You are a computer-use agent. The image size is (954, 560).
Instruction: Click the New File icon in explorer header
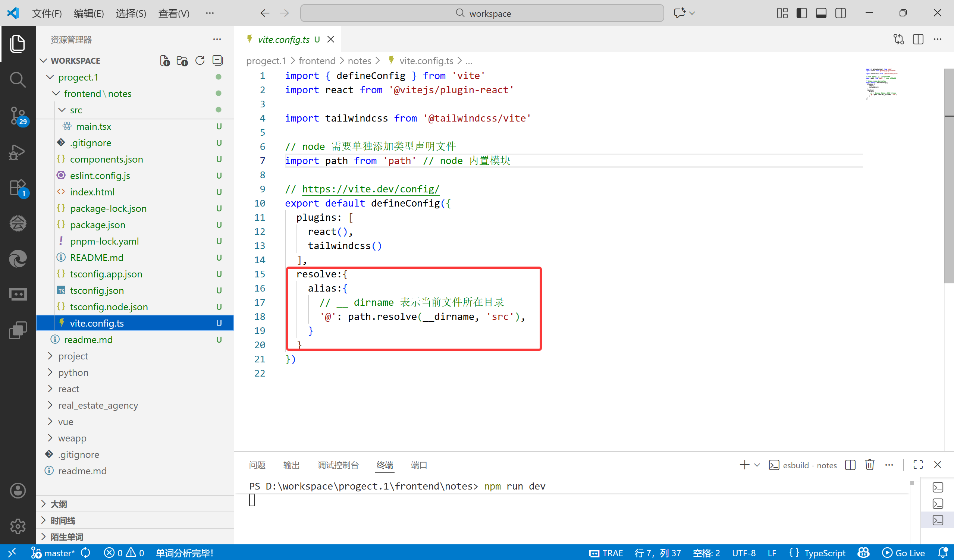[x=165, y=60]
